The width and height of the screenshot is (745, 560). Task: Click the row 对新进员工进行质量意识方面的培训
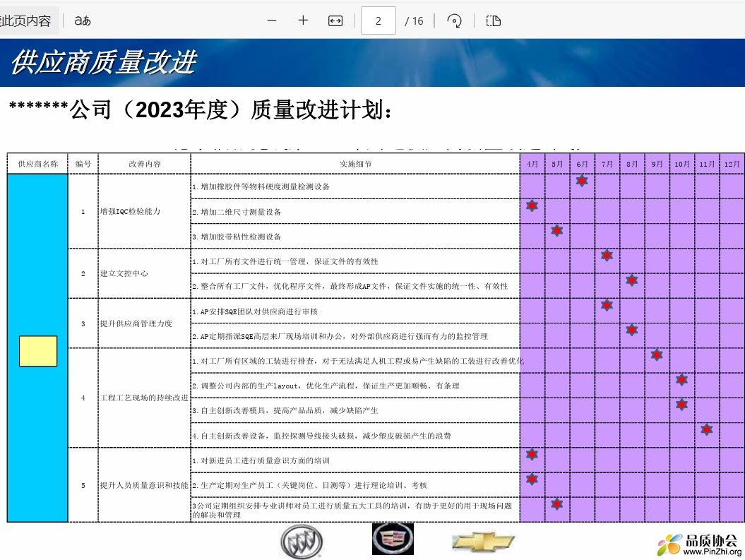point(355,460)
